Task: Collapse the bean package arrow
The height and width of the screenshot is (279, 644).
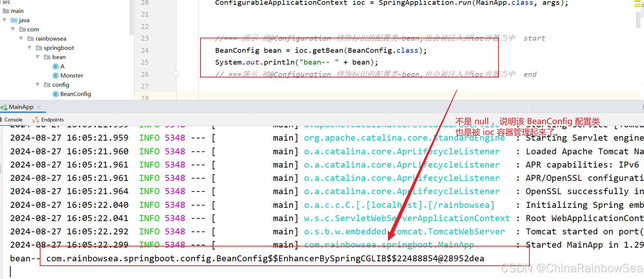Action: point(38,57)
